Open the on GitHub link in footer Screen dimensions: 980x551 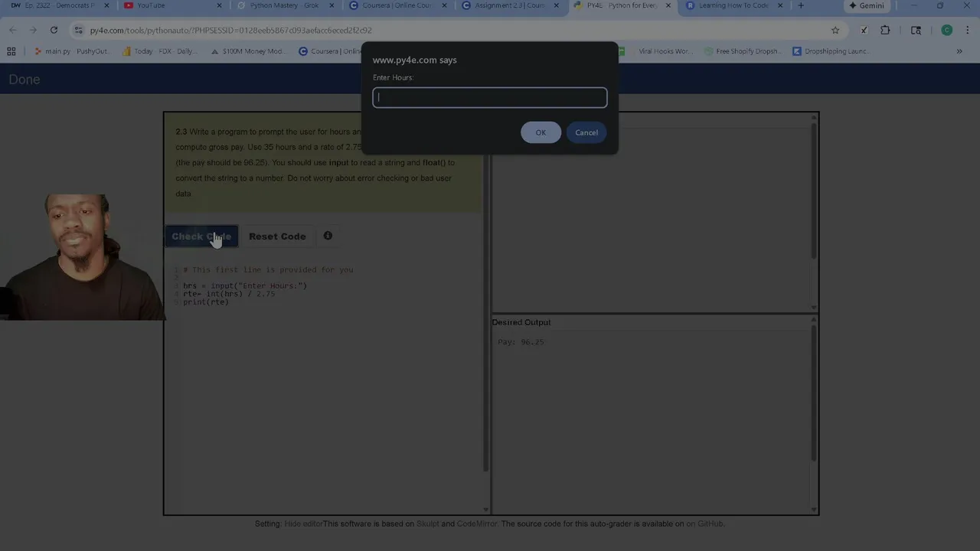tap(704, 523)
